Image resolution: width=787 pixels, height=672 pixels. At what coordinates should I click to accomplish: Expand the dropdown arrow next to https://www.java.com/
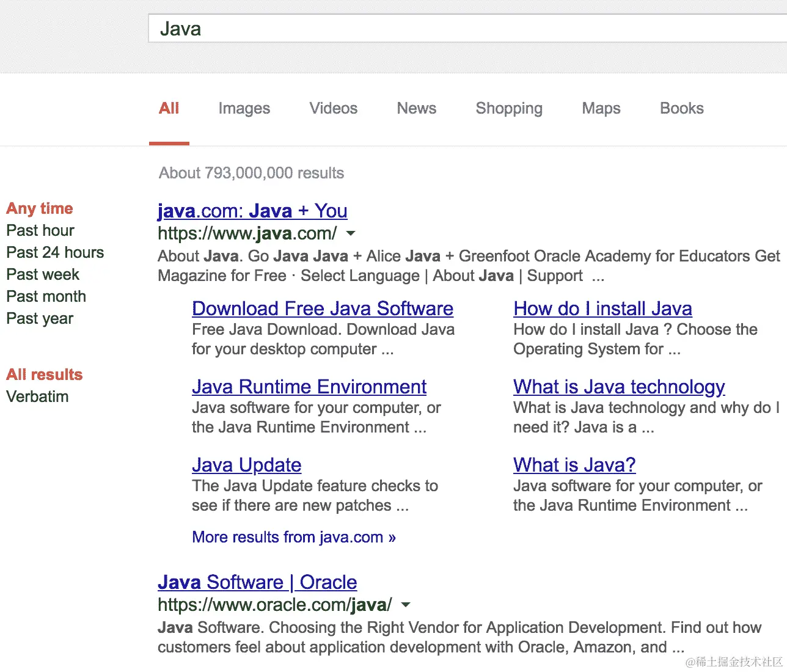tap(351, 233)
